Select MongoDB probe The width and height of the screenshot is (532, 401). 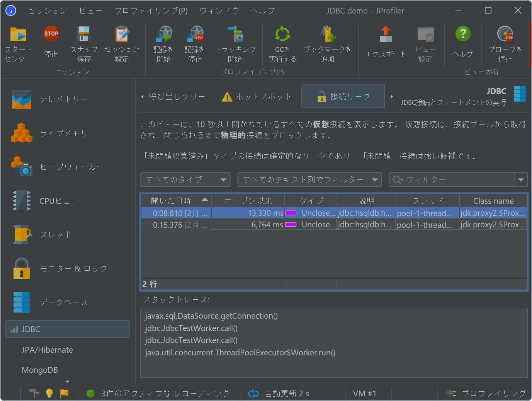pos(40,370)
